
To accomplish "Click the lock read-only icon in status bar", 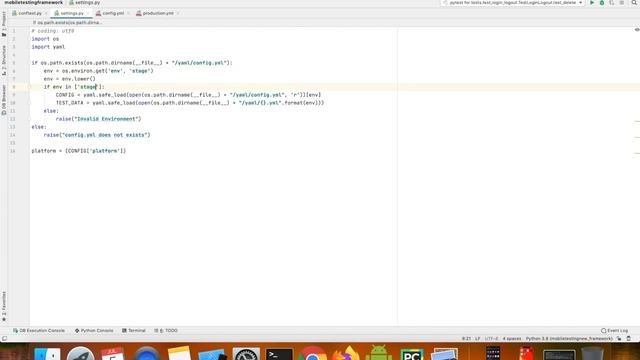I will tap(619, 338).
